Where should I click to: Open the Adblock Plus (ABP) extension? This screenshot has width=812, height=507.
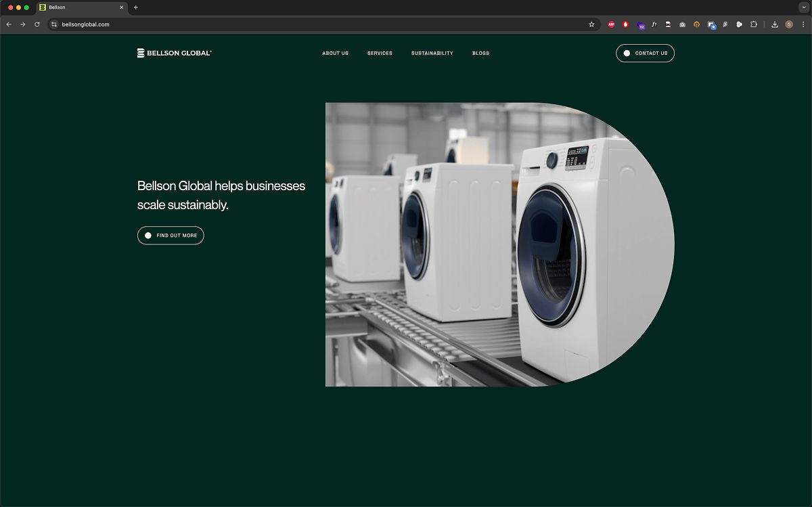(611, 24)
